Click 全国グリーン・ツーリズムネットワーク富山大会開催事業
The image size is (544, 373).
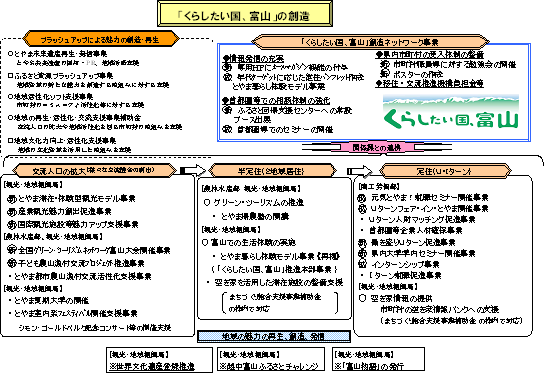coord(94,250)
